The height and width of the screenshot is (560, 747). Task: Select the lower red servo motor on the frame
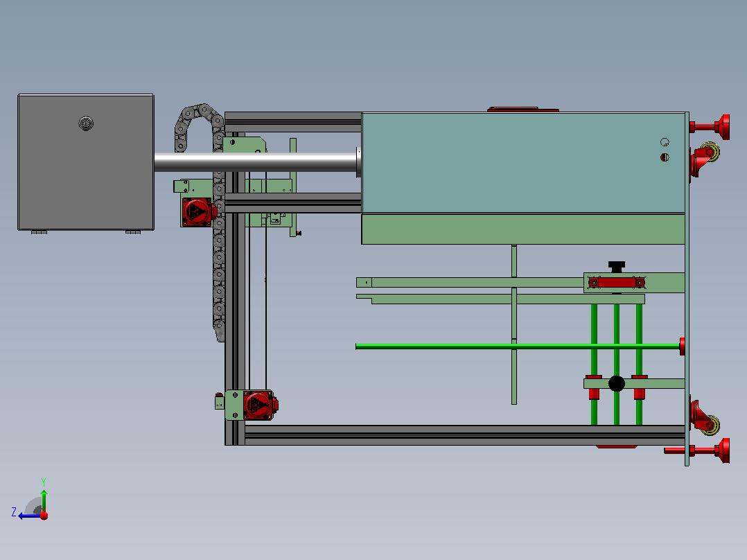point(260,405)
